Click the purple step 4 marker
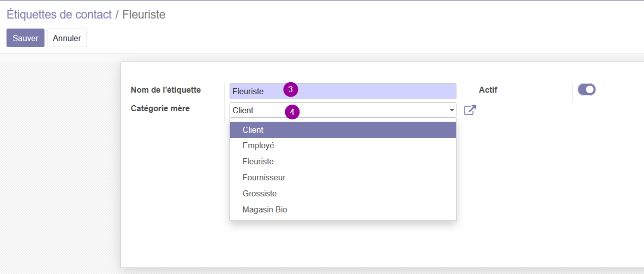644x274 pixels. 292,112
